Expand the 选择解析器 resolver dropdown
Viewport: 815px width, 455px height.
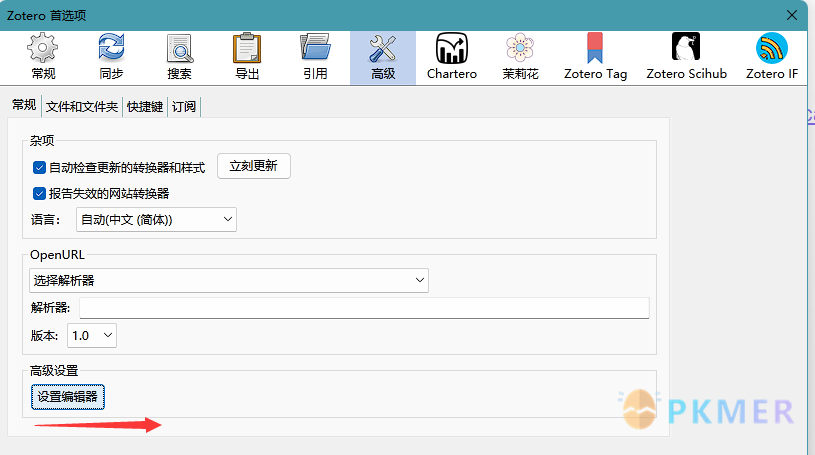[x=229, y=280]
